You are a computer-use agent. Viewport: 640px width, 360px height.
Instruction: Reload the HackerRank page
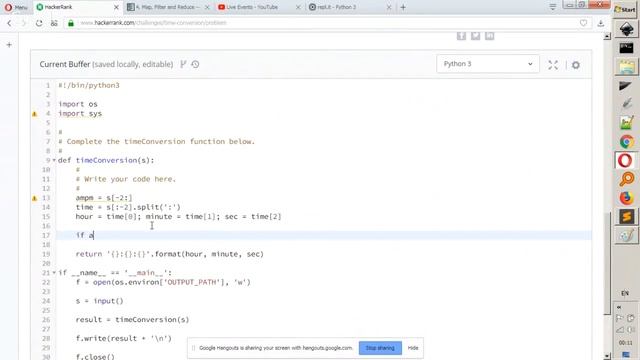coord(39,23)
